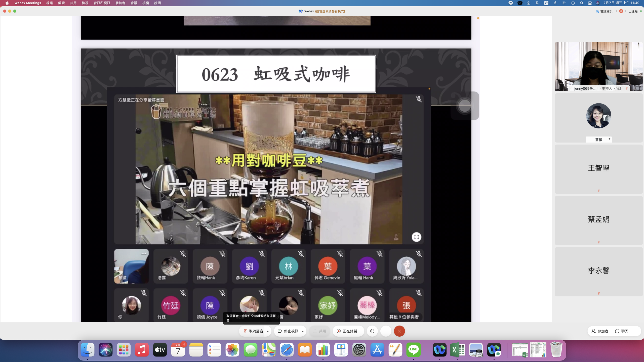The height and width of the screenshot is (362, 644).
Task: Open panel options ellipsis beside 聊天
Action: click(x=636, y=331)
